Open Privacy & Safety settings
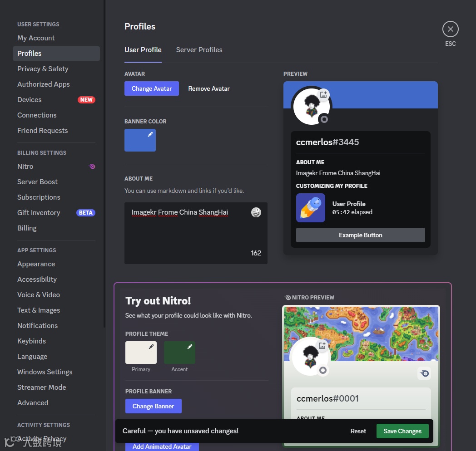Screen dimensions: 476x451 (56, 69)
